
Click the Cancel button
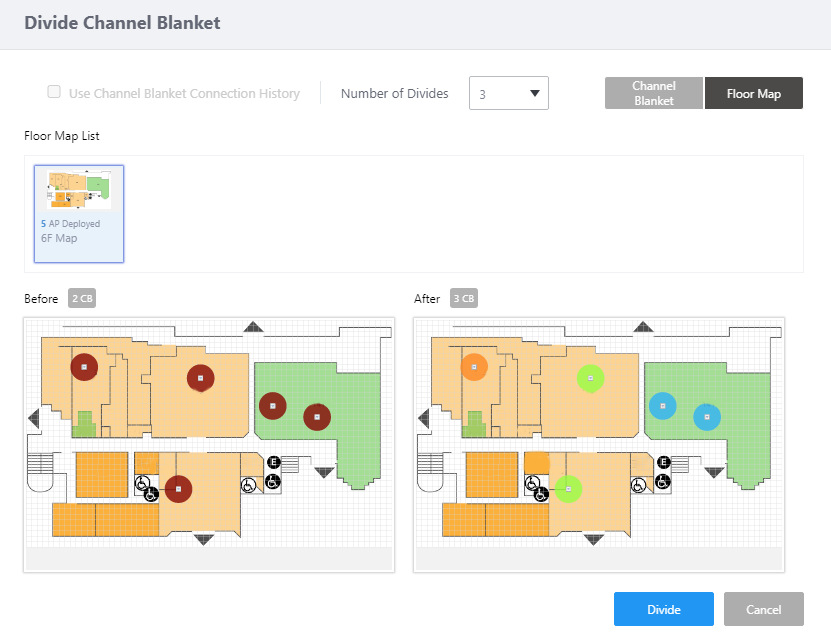763,609
